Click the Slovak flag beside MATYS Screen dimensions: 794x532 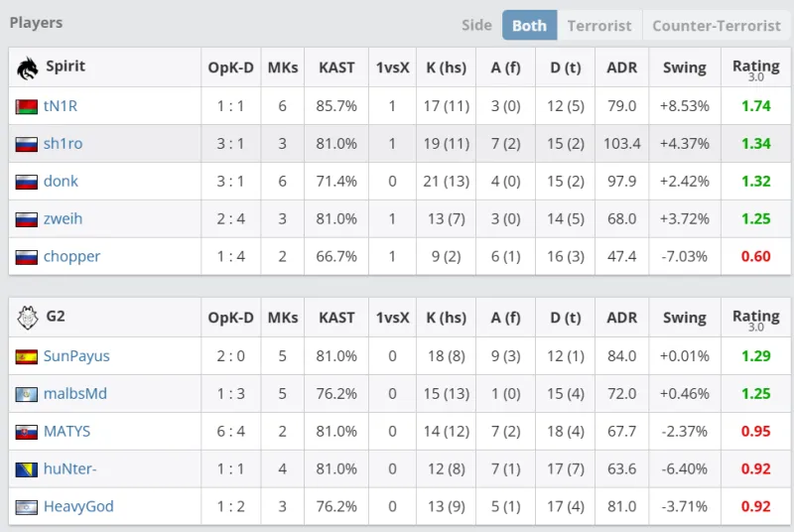[26, 432]
